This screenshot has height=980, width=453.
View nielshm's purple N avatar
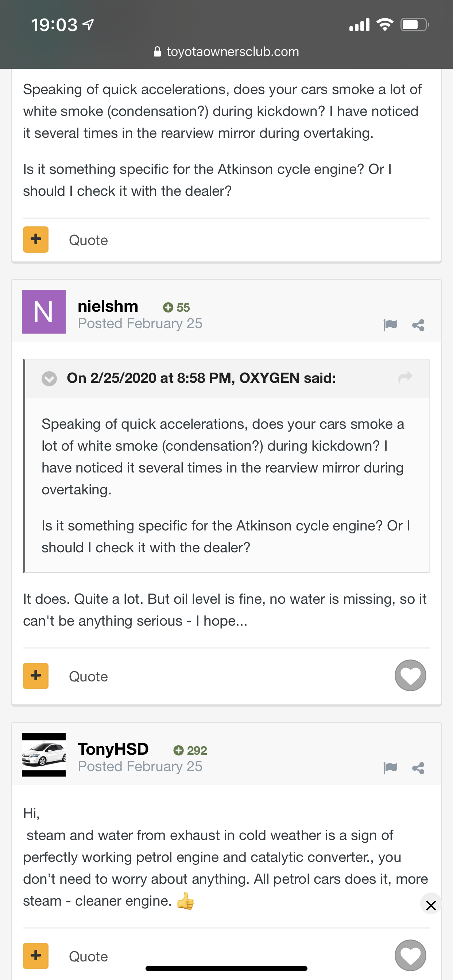[44, 312]
